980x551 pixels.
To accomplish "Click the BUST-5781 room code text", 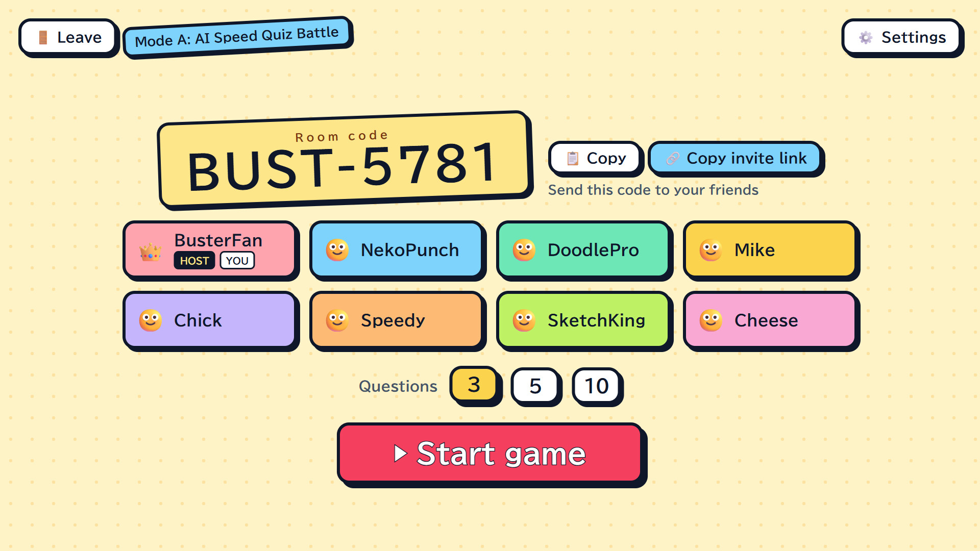I will pos(342,167).
